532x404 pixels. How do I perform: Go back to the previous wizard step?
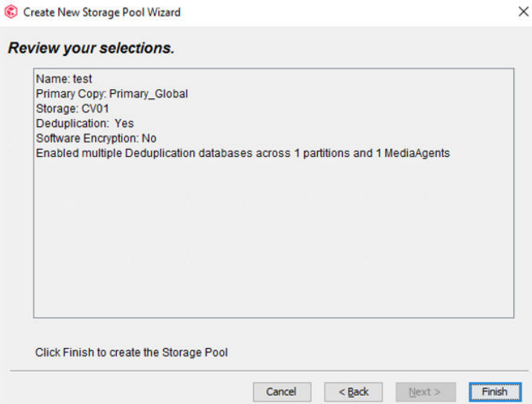coord(353,391)
